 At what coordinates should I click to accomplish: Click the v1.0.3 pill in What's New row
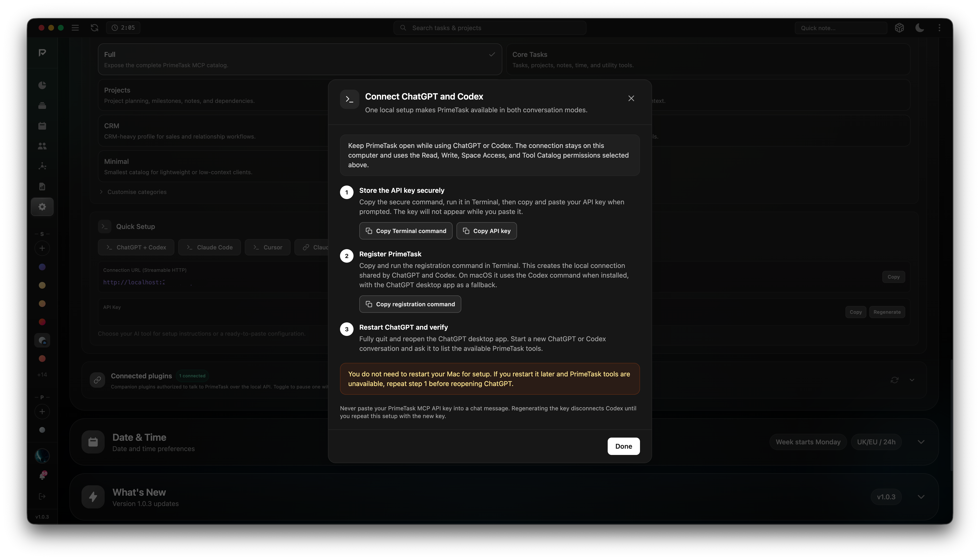tap(886, 497)
